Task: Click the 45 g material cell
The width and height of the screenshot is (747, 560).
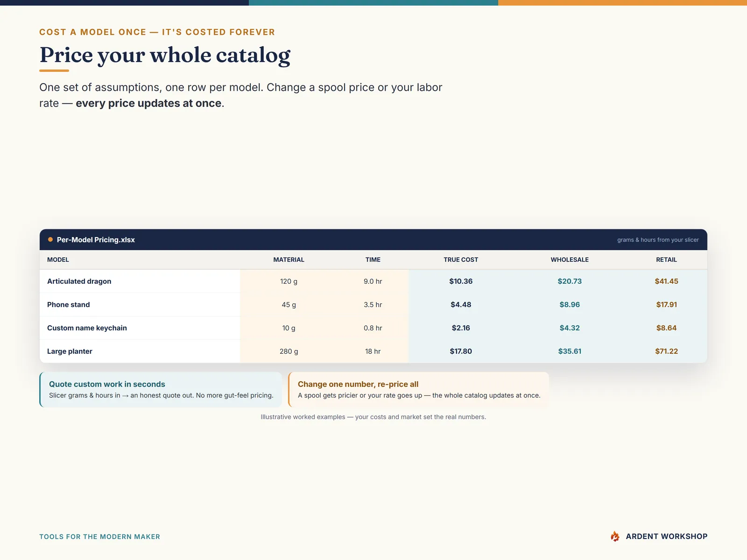Action: [x=289, y=304]
